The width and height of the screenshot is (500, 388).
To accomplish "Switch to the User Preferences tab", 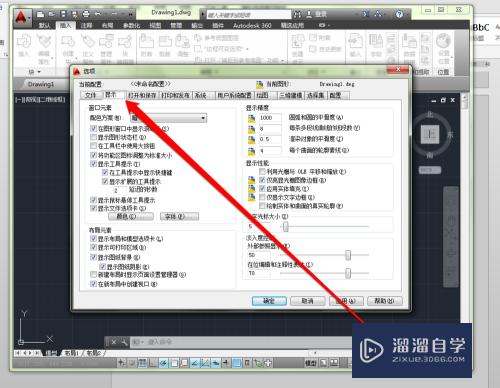I will point(235,95).
